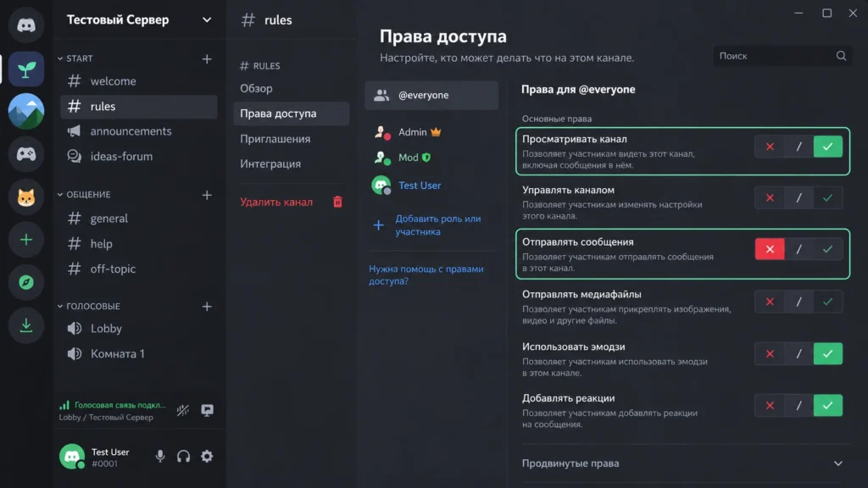868x488 pixels.
Task: Click the download apps arrow icon
Action: coord(26,324)
